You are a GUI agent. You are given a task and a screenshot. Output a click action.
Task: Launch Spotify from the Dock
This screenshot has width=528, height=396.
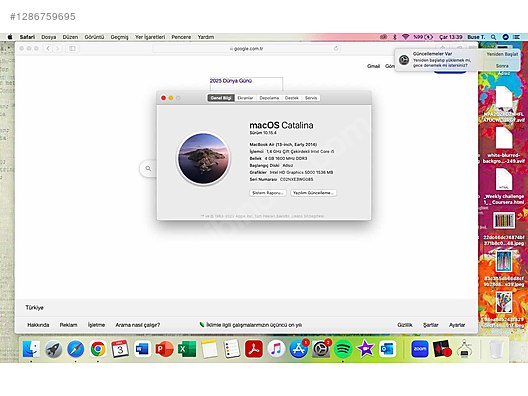(343, 349)
